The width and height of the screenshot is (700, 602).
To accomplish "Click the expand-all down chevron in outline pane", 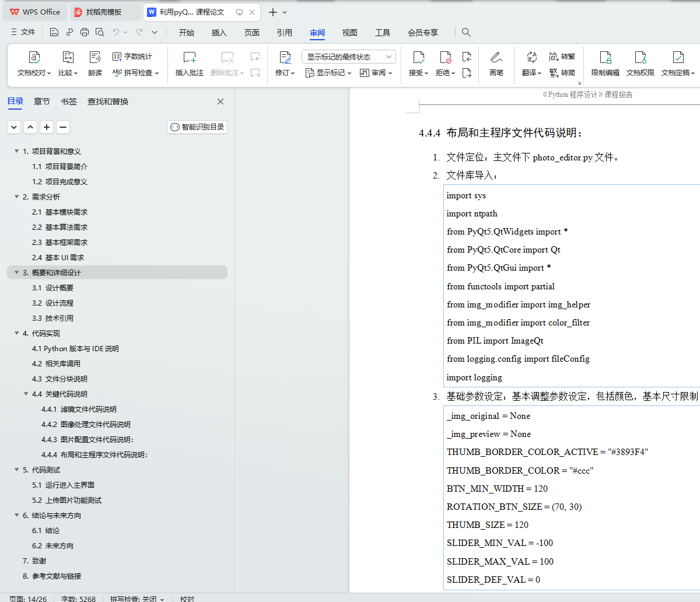I will (x=14, y=127).
